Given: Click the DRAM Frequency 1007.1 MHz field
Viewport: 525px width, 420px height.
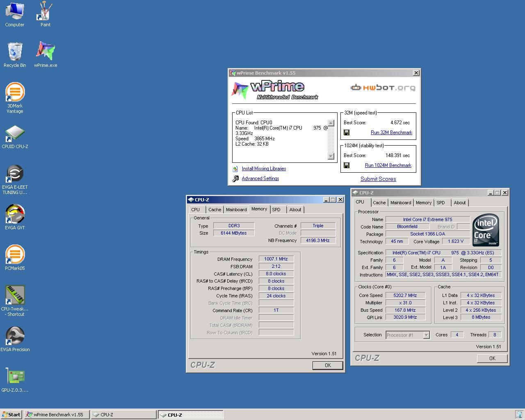Looking at the screenshot, I should [276, 259].
